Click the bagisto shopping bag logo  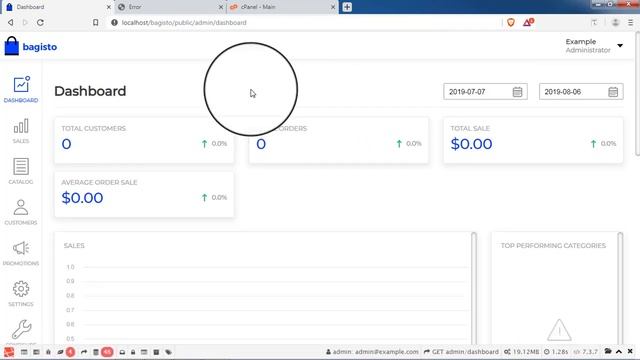pyautogui.click(x=11, y=46)
